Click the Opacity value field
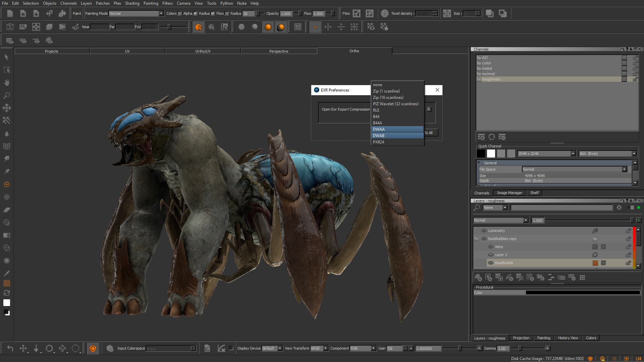The height and width of the screenshot is (362, 644). 286,13
